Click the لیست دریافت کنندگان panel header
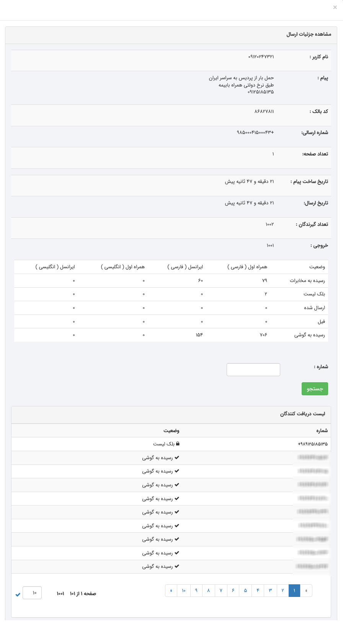Screen dimensions: 343x644 pyautogui.click(x=302, y=414)
